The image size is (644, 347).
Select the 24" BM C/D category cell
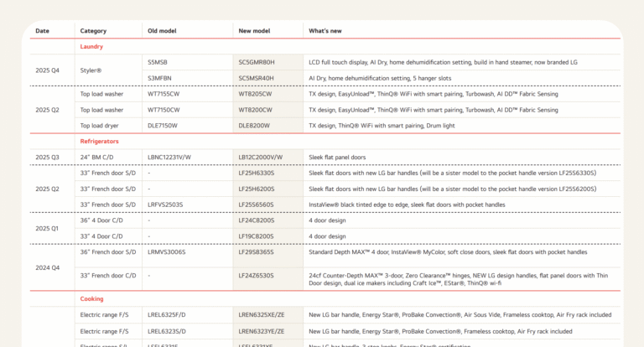coord(97,158)
